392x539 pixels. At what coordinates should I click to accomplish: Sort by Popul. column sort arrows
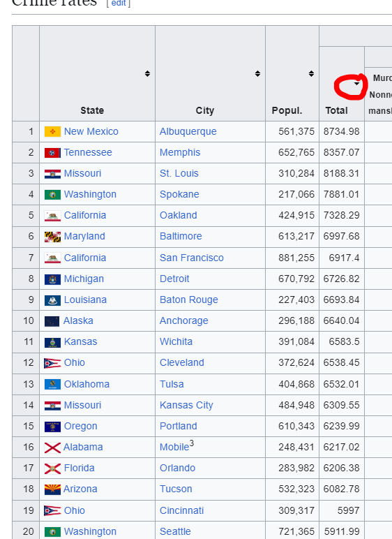coord(311,73)
